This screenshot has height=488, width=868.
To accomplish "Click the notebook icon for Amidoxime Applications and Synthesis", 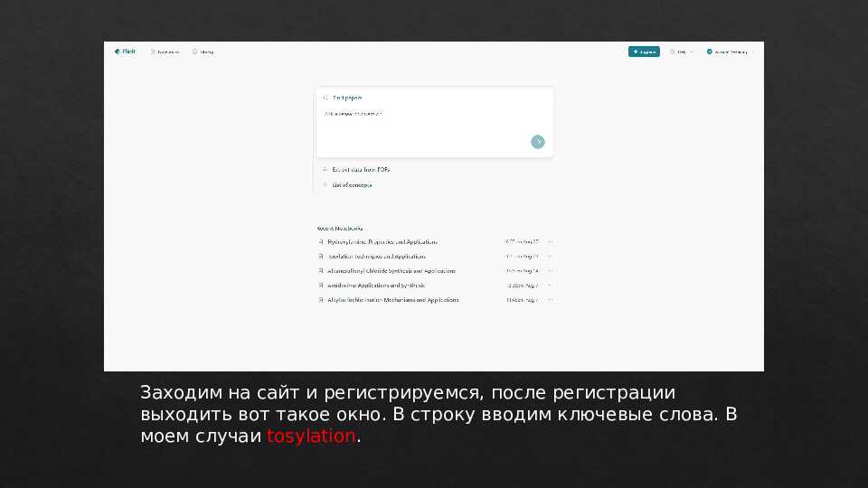I will click(320, 286).
